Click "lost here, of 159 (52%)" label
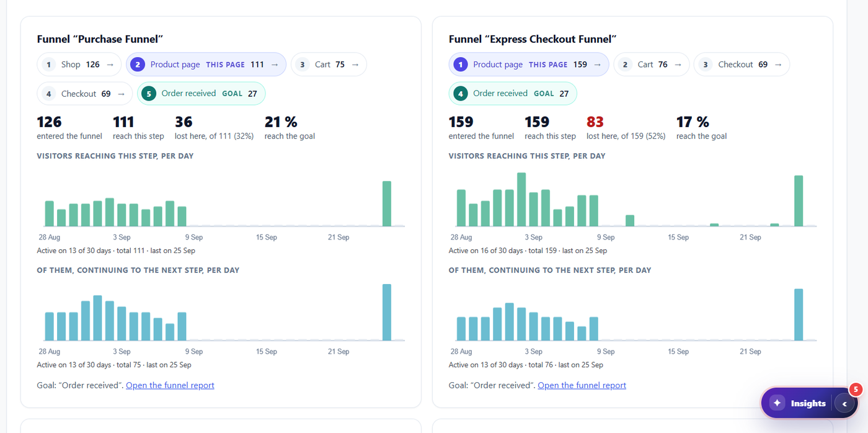The height and width of the screenshot is (433, 868). coord(626,136)
